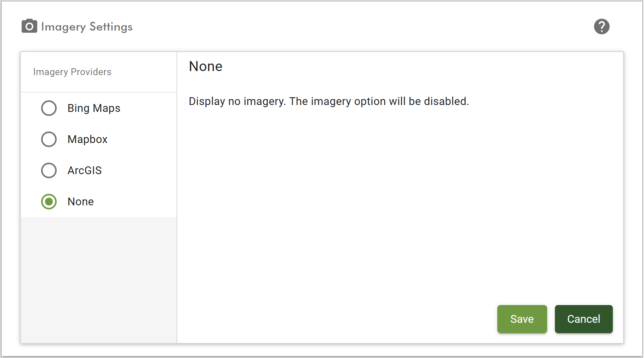
Task: Click the Imagery Providers header
Action: tap(72, 72)
